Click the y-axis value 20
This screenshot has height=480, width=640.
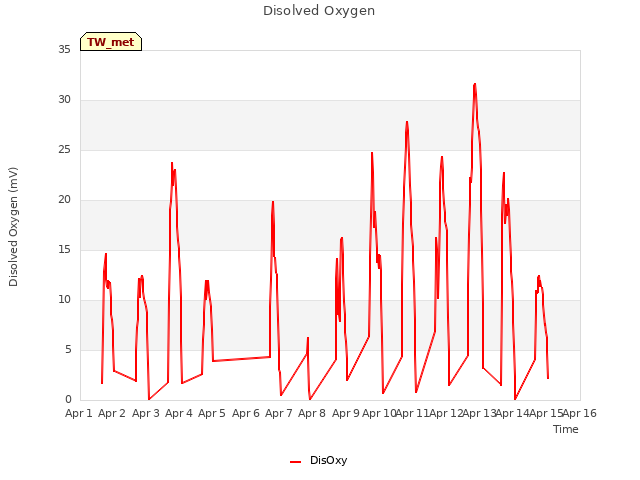[x=64, y=200]
